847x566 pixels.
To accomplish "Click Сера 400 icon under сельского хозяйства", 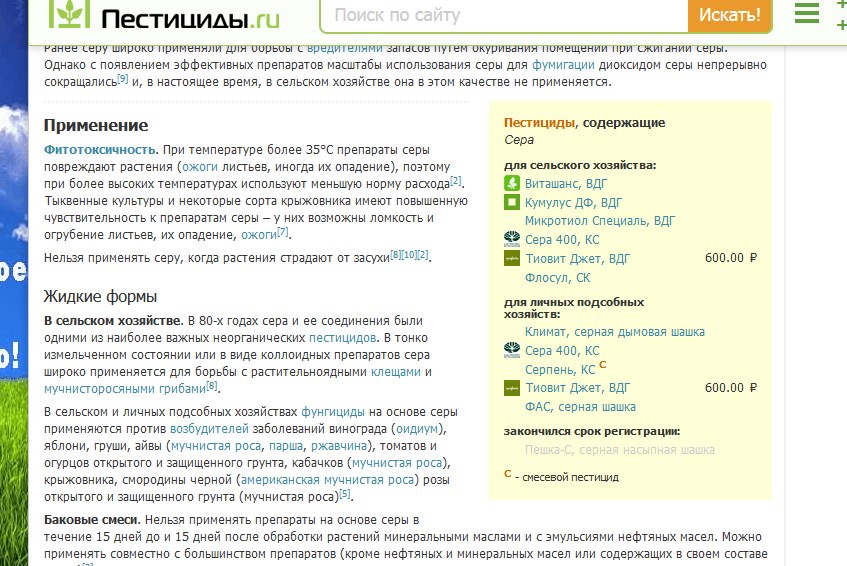I will tap(511, 239).
